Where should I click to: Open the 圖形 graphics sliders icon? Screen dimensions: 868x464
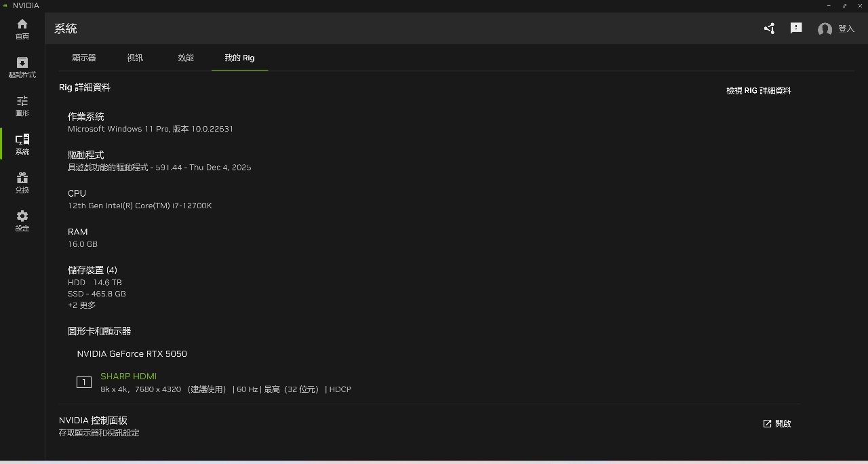(x=22, y=106)
